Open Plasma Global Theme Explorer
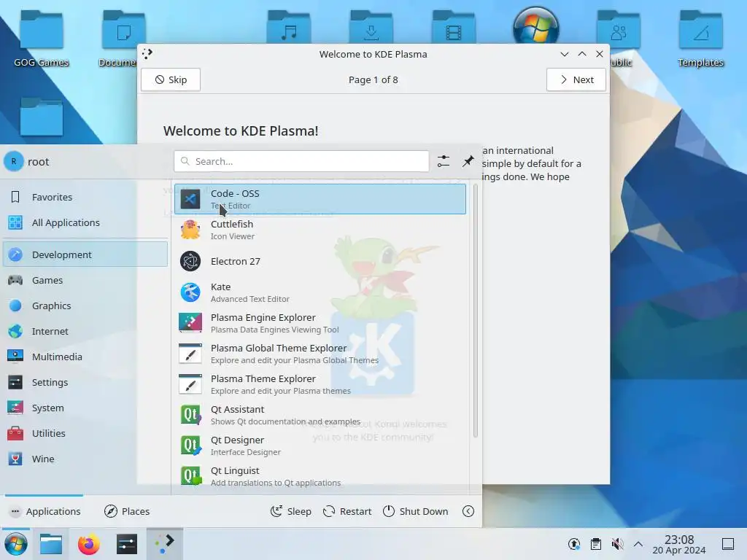This screenshot has width=747, height=560. 320,354
